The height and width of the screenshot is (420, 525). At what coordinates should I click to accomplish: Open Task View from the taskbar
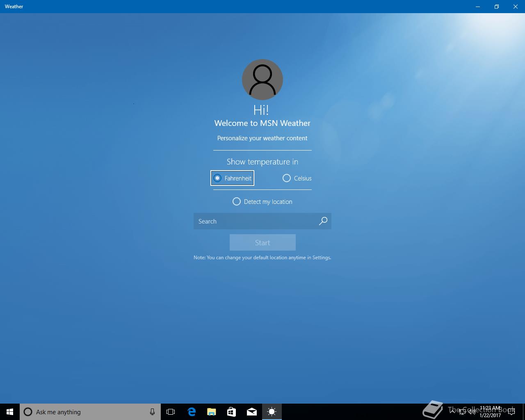click(x=171, y=412)
